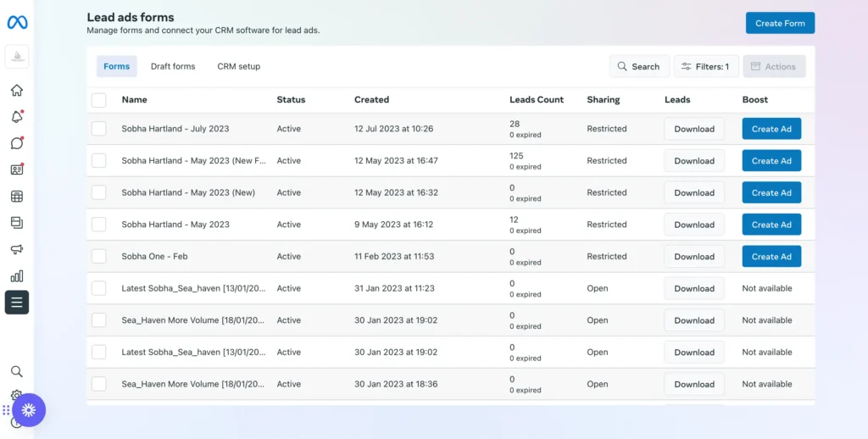The height and width of the screenshot is (439, 868).
Task: Download leads for Sobha Hartland - May 2023
Action: [x=693, y=225]
